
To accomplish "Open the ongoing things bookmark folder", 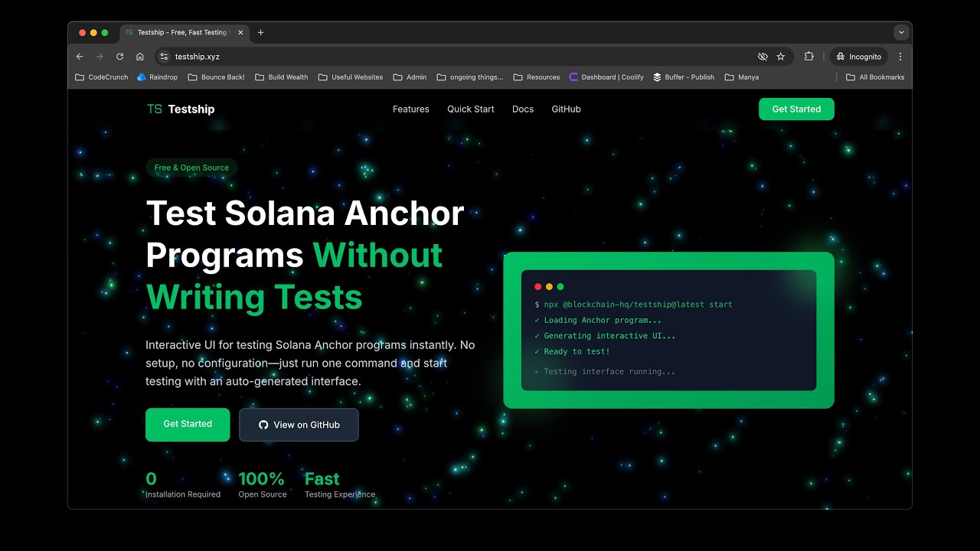I will pos(470,77).
